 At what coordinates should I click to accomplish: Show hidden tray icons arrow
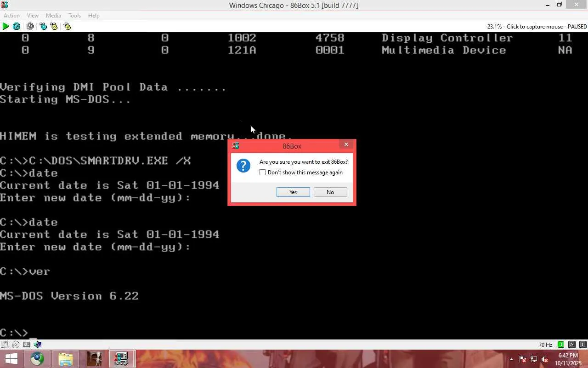pyautogui.click(x=511, y=359)
